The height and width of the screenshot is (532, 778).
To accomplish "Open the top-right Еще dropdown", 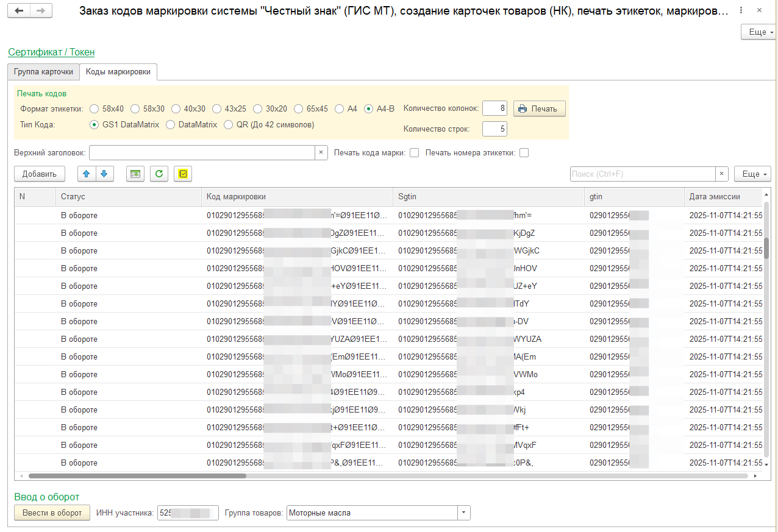I will (x=758, y=32).
